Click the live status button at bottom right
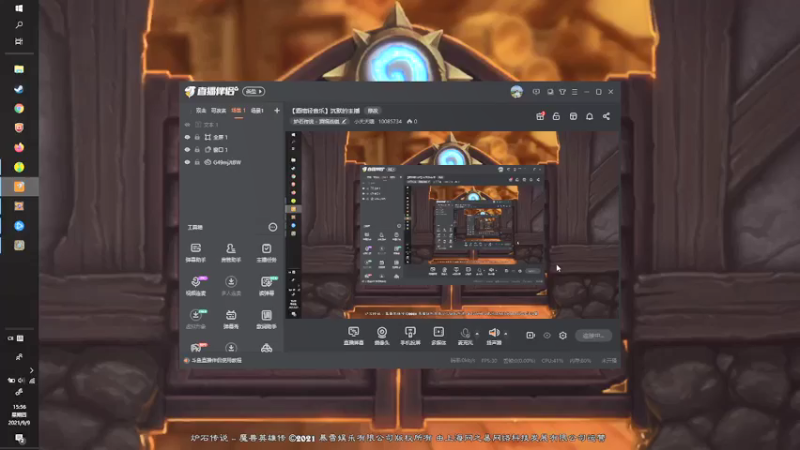Image resolution: width=800 pixels, height=450 pixels. (593, 335)
